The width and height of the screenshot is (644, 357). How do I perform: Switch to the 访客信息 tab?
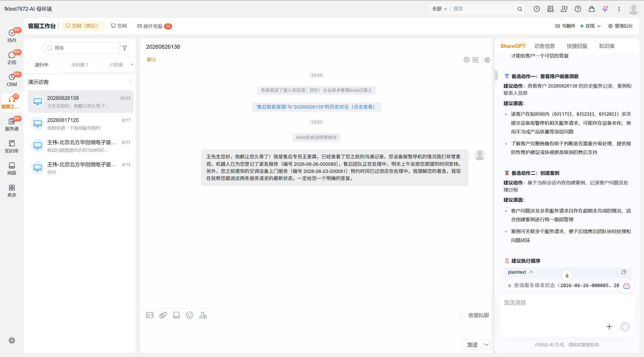click(544, 46)
